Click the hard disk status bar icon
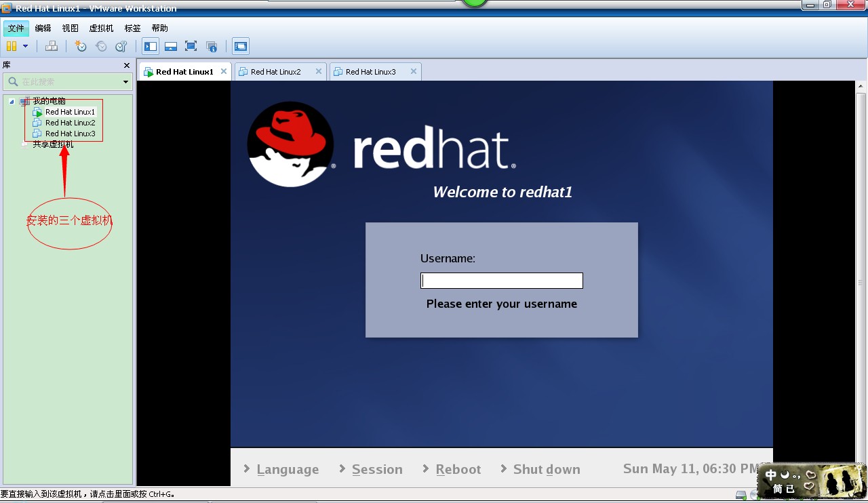The width and height of the screenshot is (868, 503). (x=741, y=496)
